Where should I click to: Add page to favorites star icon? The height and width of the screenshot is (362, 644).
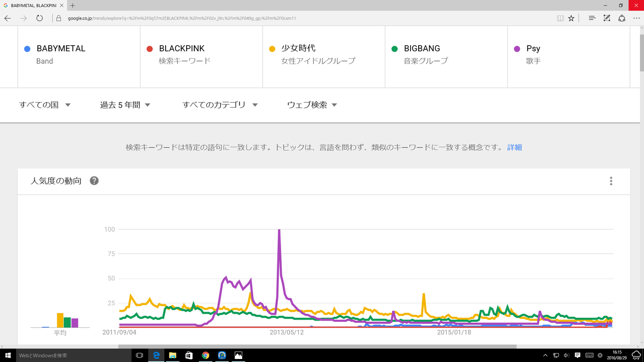571,18
